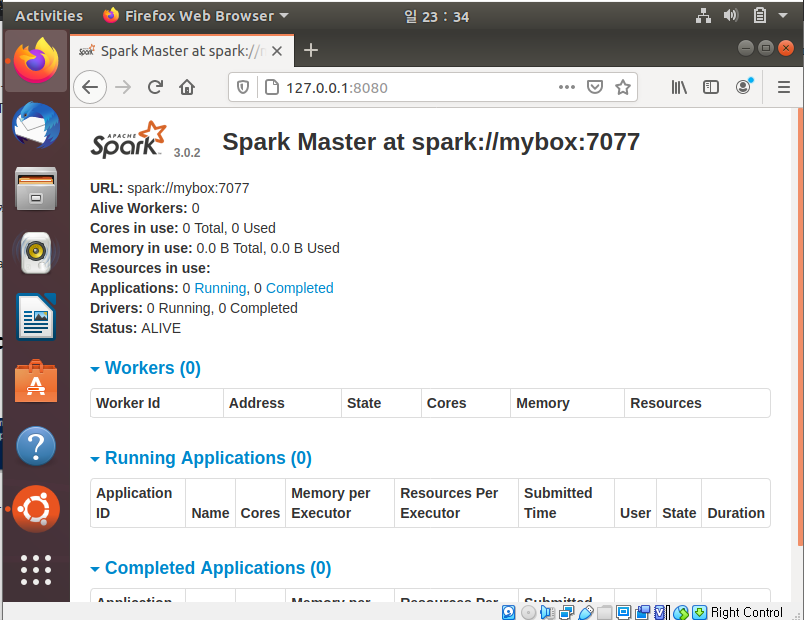The width and height of the screenshot is (804, 620).
Task: Open the Activities overview
Action: click(49, 16)
